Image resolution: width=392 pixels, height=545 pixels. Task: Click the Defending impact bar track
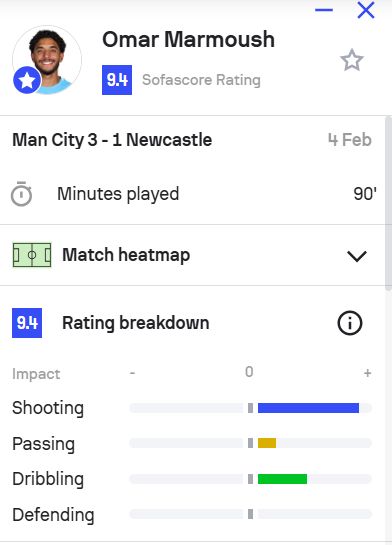click(x=251, y=514)
